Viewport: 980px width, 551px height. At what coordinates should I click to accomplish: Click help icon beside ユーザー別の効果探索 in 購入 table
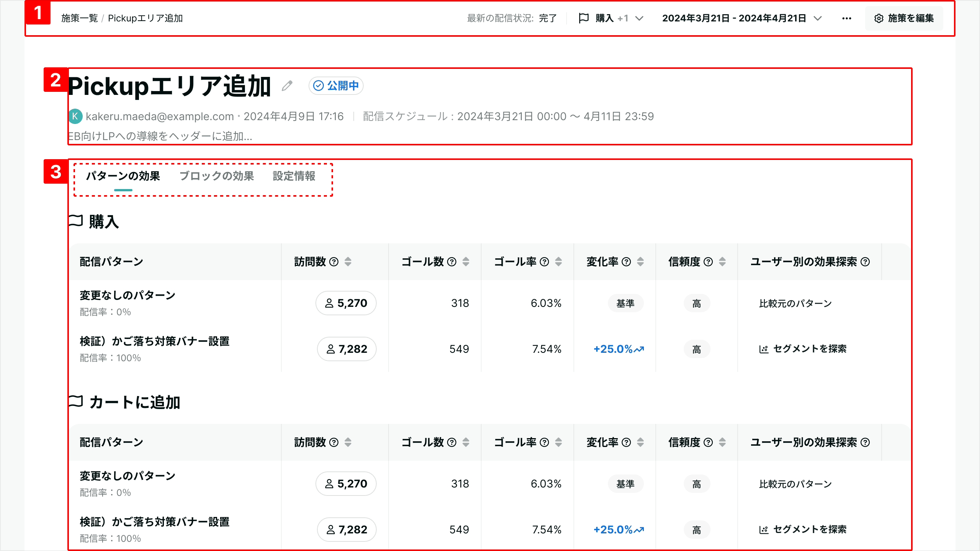point(865,262)
